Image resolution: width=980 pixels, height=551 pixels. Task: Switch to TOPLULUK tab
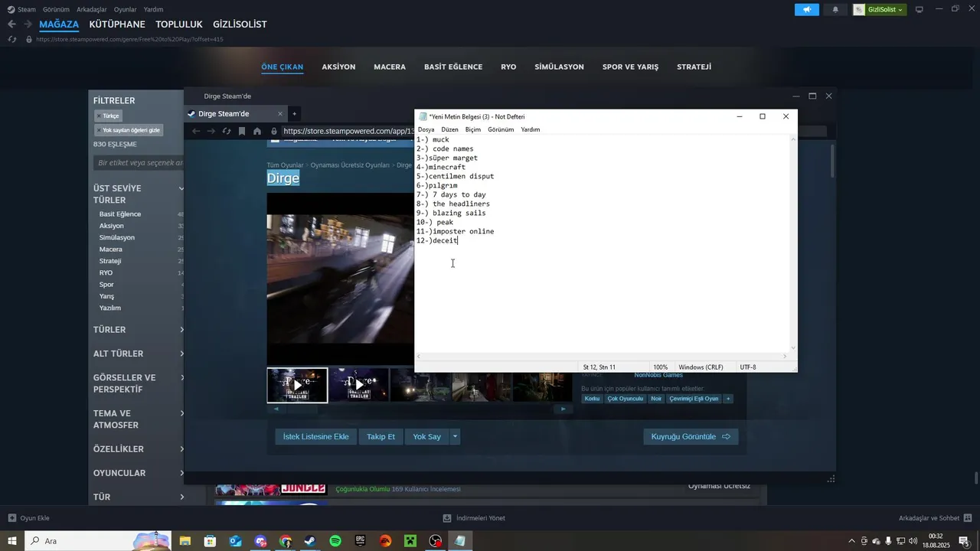179,24
